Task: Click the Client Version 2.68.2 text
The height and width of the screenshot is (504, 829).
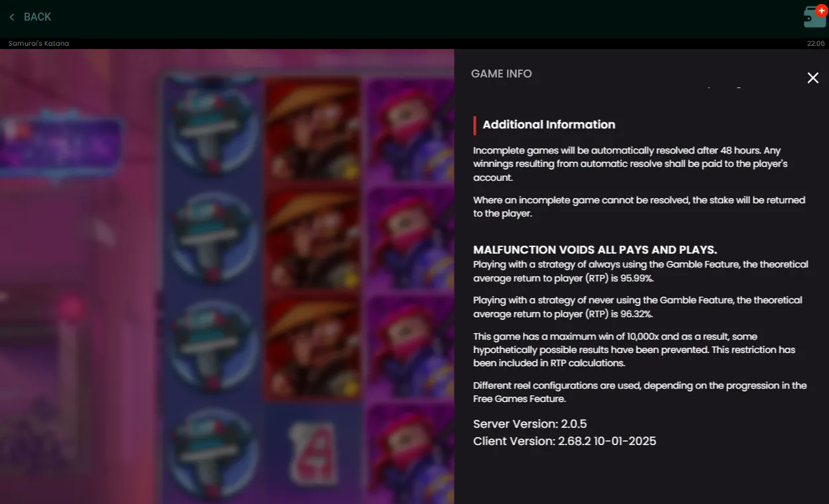Action: click(565, 441)
